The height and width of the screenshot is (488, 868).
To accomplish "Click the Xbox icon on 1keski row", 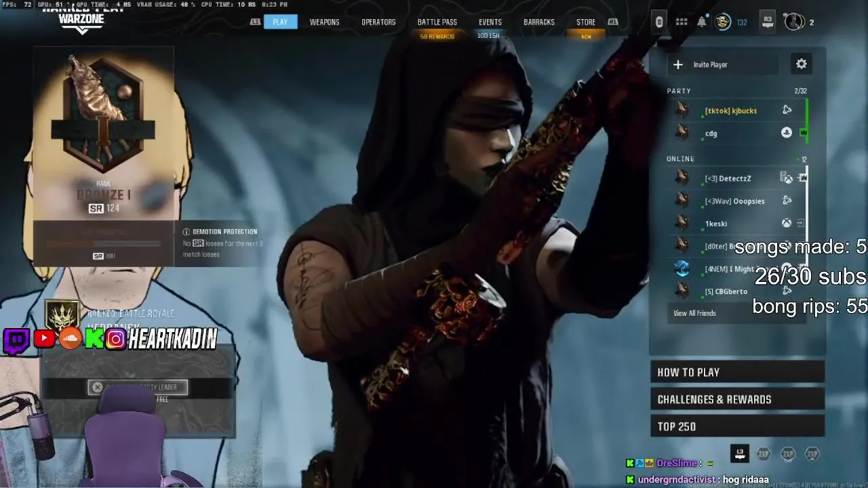I will 787,223.
